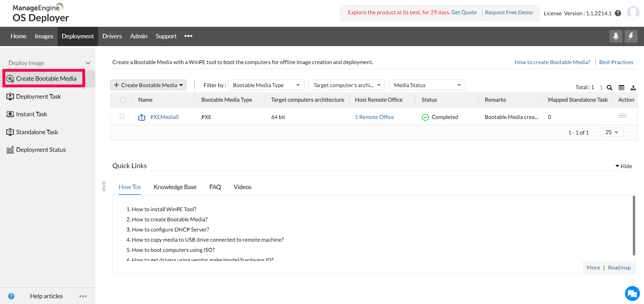The width and height of the screenshot is (644, 304).
Task: Open the Create Bootable Media dropdown button
Action: tap(148, 85)
